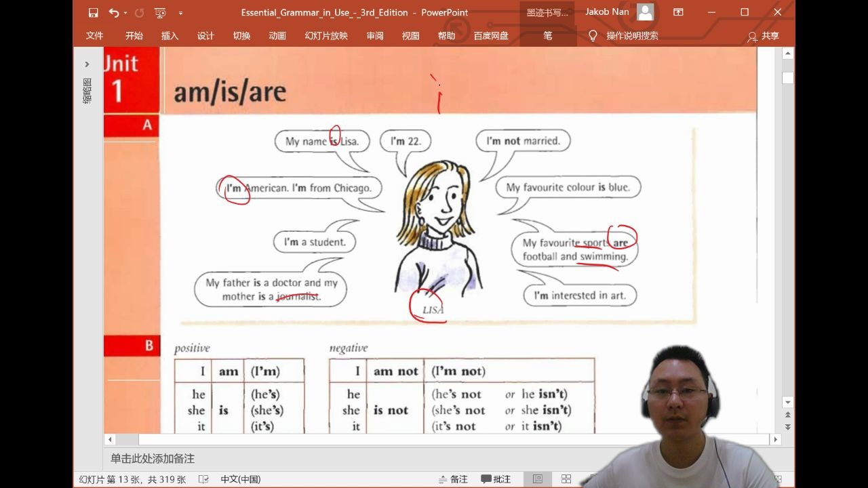Start slideshow from beginning icon in title bar
This screenshot has height=488, width=868.
[x=160, y=12]
